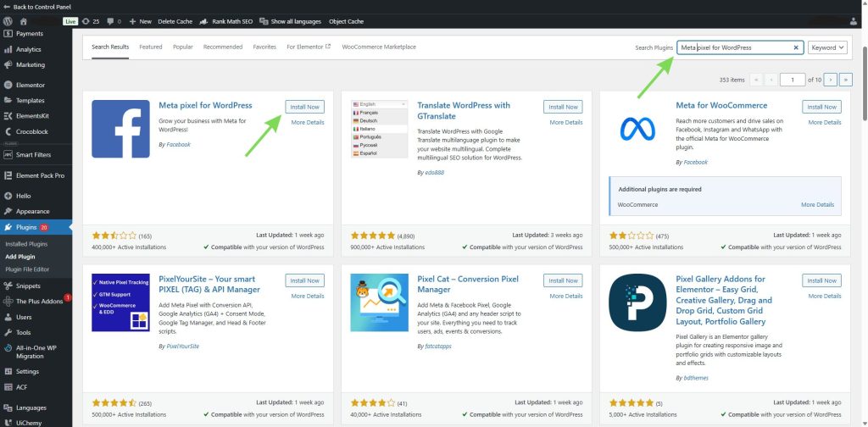Screen dimensions: 868x427
Task: Install Meta for WooCommerce plugin
Action: coord(821,107)
